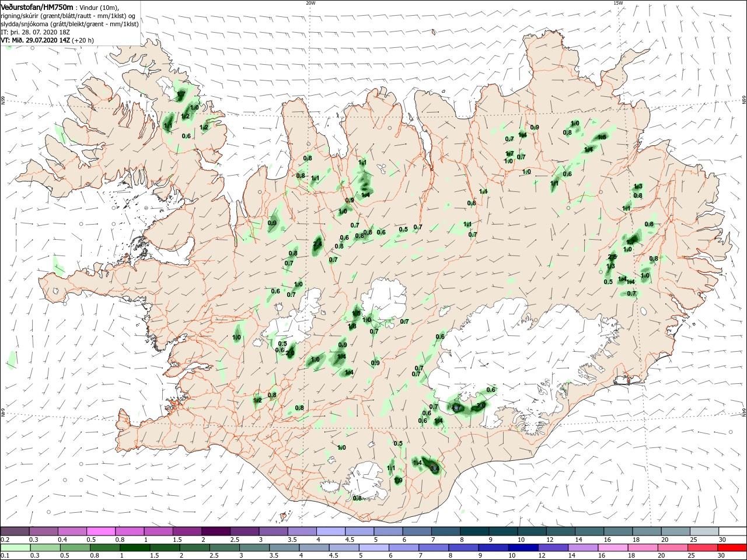
Task: Click the 15W longitude label
Action: click(x=618, y=2)
